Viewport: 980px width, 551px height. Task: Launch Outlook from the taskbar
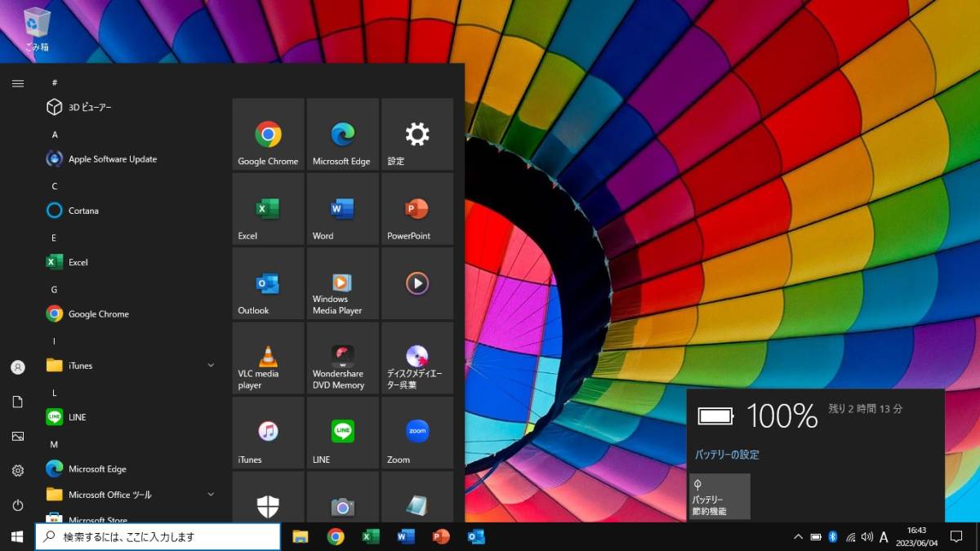click(476, 536)
